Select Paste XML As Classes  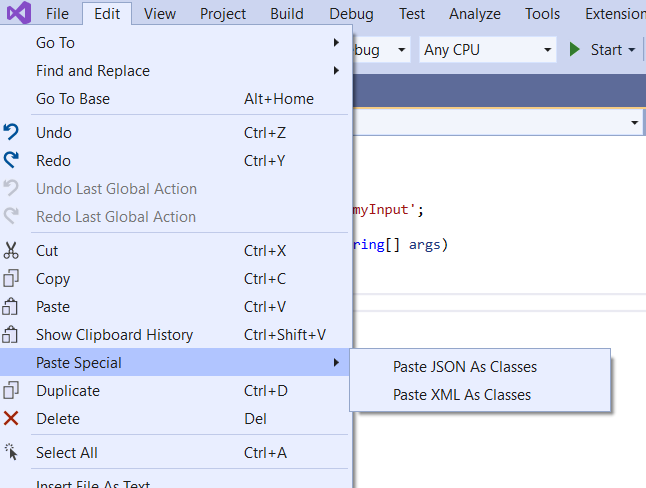(480, 394)
